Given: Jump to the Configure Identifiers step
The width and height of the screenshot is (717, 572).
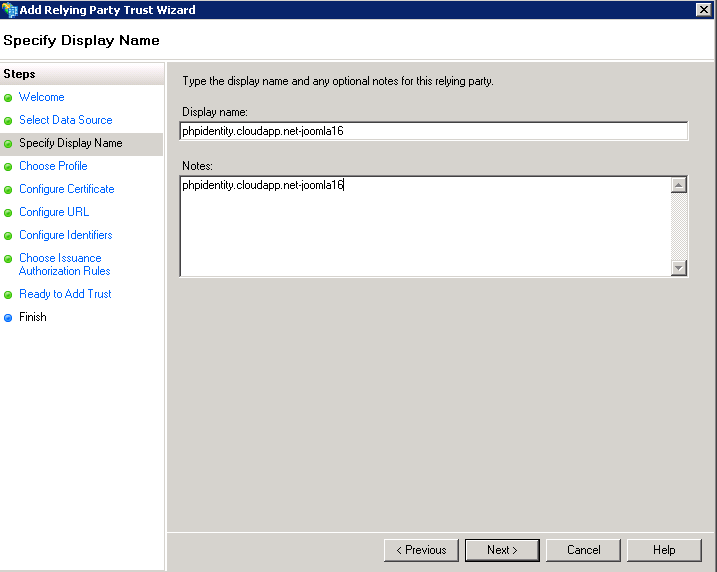Looking at the screenshot, I should pyautogui.click(x=65, y=235).
